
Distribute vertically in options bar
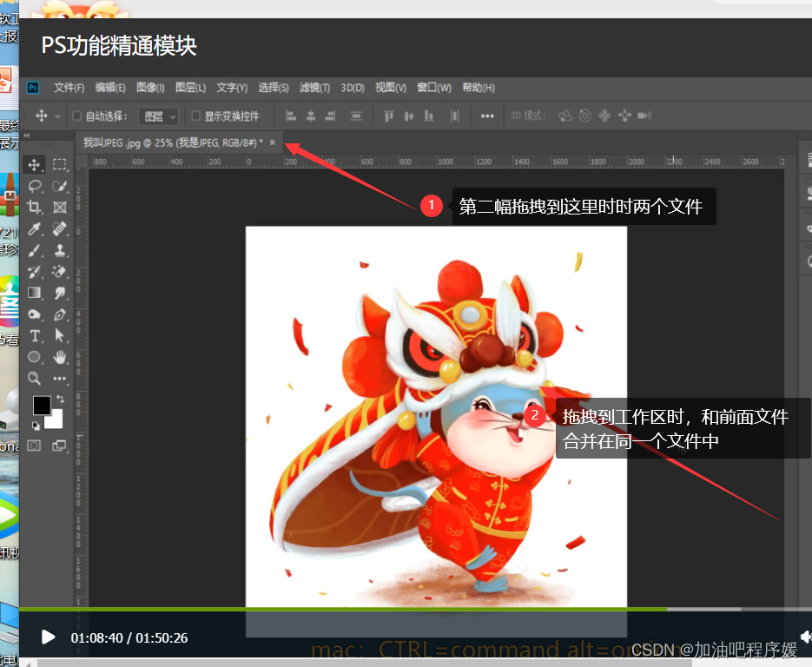click(356, 116)
